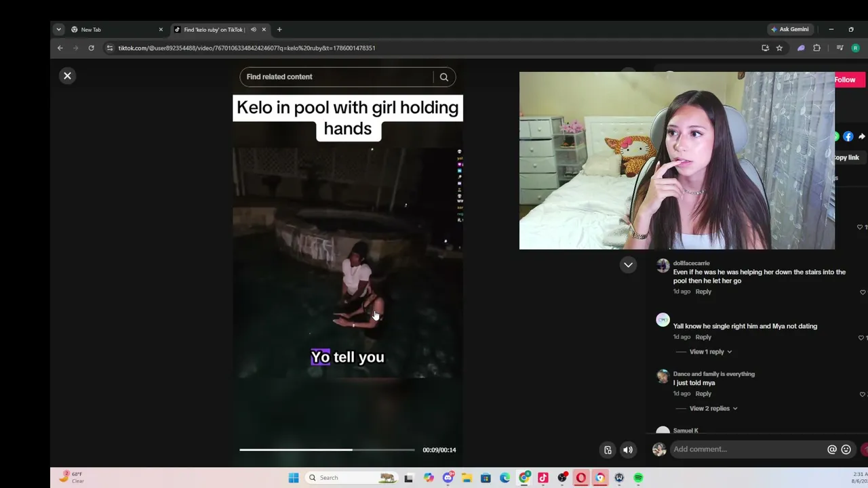Reply to the 'I just told mya' comment
The image size is (868, 488).
click(x=703, y=394)
